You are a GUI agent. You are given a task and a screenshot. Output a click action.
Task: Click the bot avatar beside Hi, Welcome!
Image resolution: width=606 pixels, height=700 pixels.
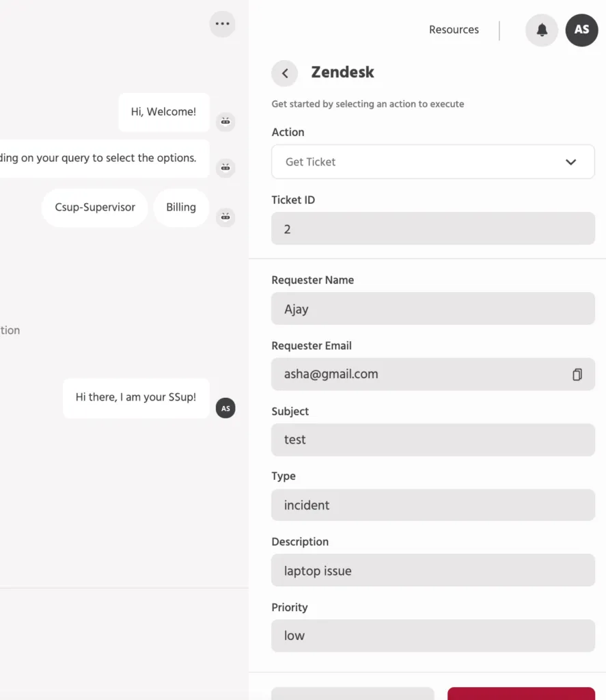(x=225, y=122)
